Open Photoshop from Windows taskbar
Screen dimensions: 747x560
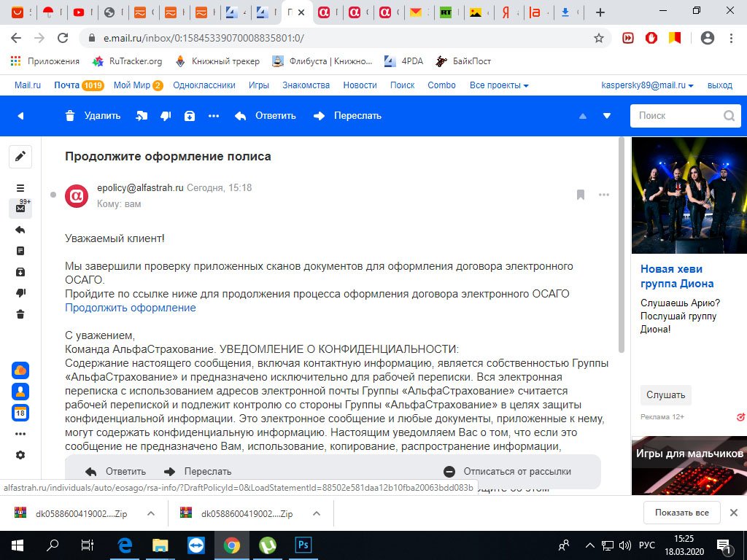[x=303, y=545]
